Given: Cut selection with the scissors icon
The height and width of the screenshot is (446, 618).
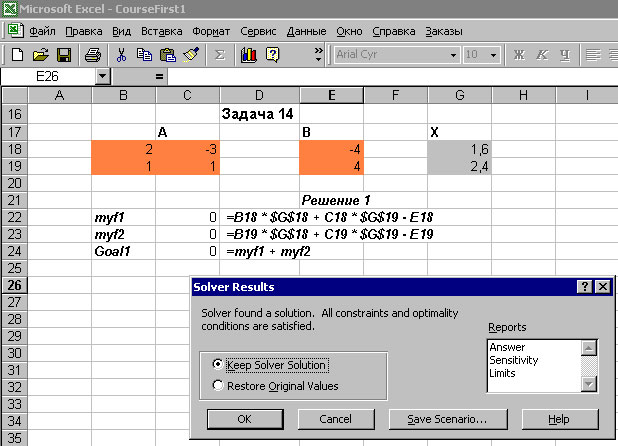Looking at the screenshot, I should [x=121, y=54].
